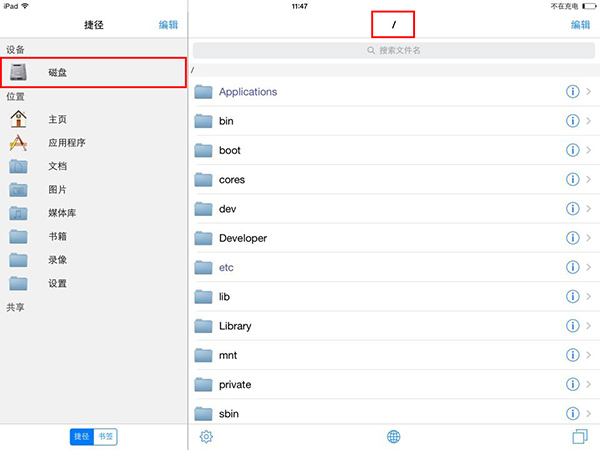This screenshot has width=600, height=450.
Task: Open the globe web server icon
Action: (393, 436)
